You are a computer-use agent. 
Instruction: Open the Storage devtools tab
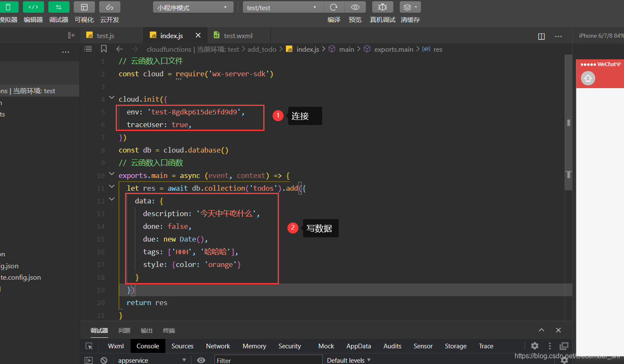click(x=456, y=346)
